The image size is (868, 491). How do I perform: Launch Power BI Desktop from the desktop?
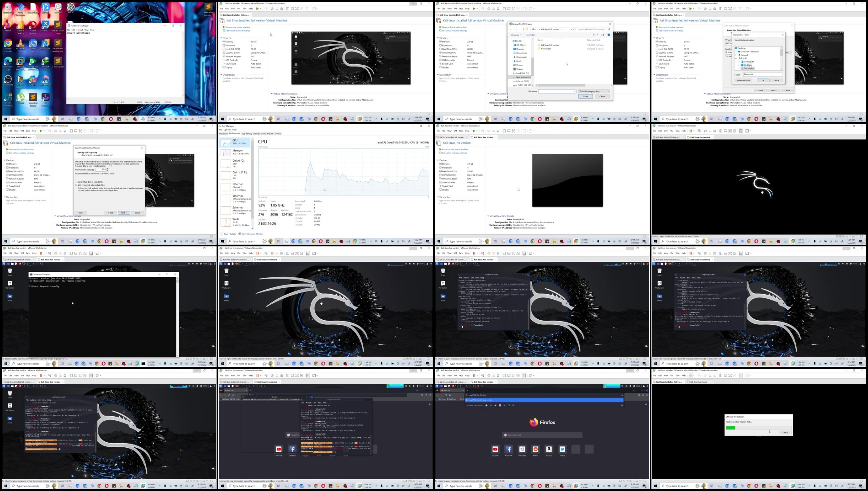click(20, 26)
